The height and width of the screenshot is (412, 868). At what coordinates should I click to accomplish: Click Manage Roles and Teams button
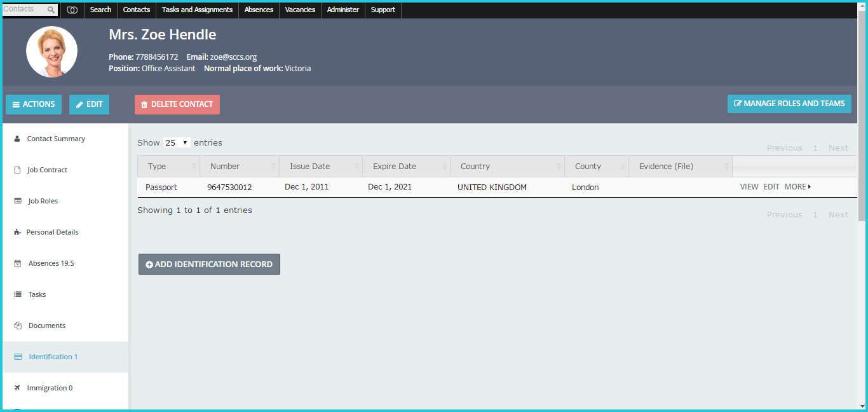(x=789, y=104)
